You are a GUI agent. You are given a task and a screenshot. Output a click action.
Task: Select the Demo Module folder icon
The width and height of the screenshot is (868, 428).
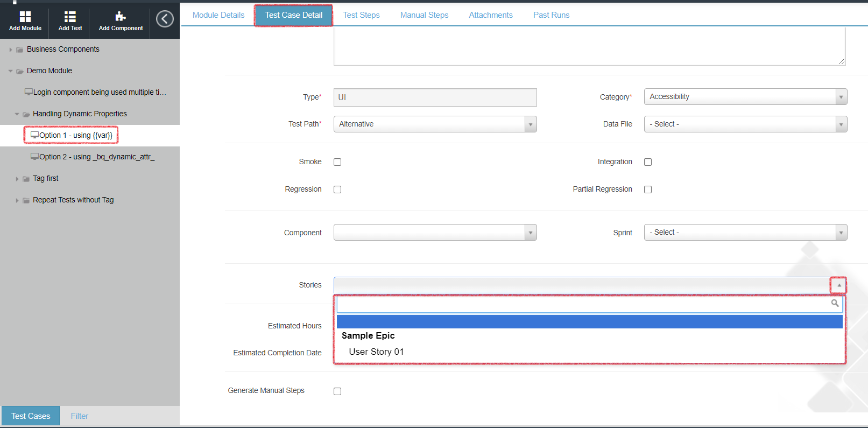(20, 71)
